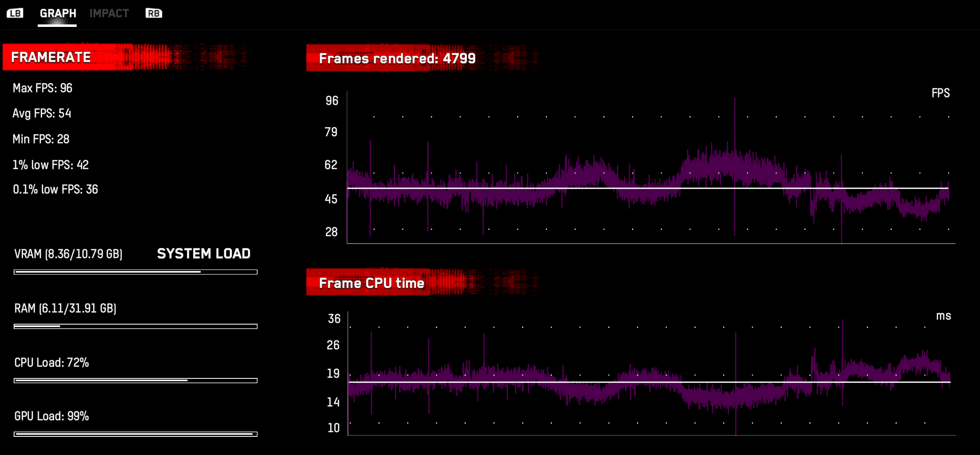Click the RAM usage bar
980x455 pixels.
(136, 326)
